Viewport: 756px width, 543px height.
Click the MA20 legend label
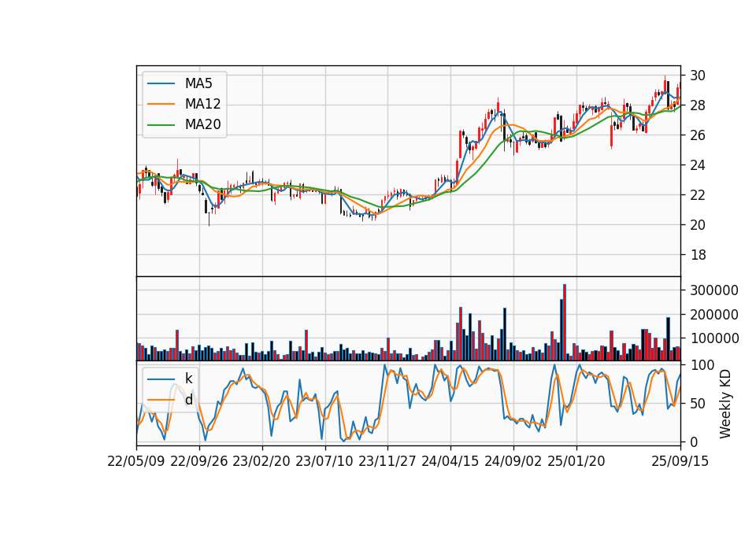click(203, 124)
